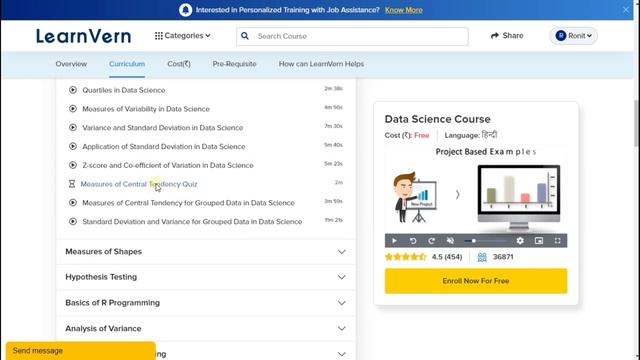Expand the partially hidden bottom section chevron
Screen dimensions: 640x360
(x=342, y=354)
